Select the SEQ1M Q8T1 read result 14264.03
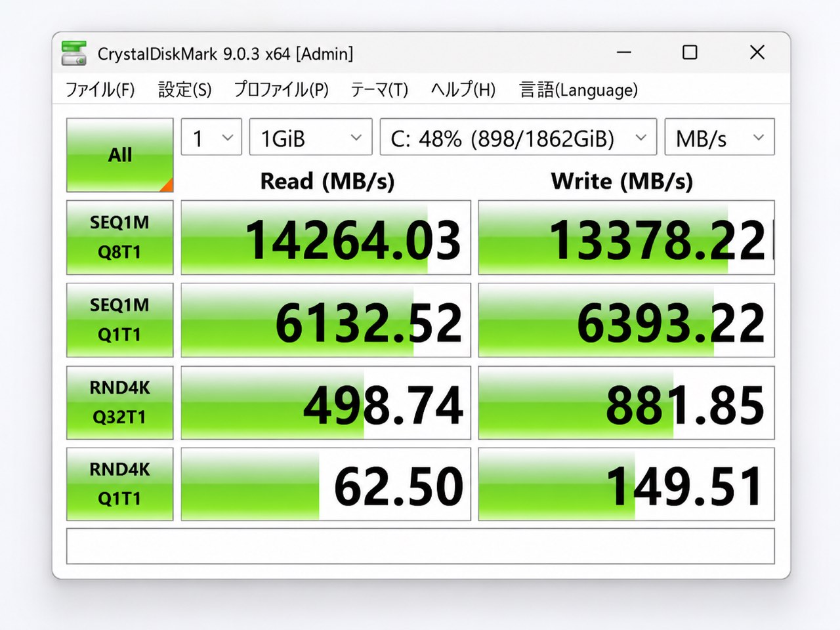840x630 pixels. 326,238
